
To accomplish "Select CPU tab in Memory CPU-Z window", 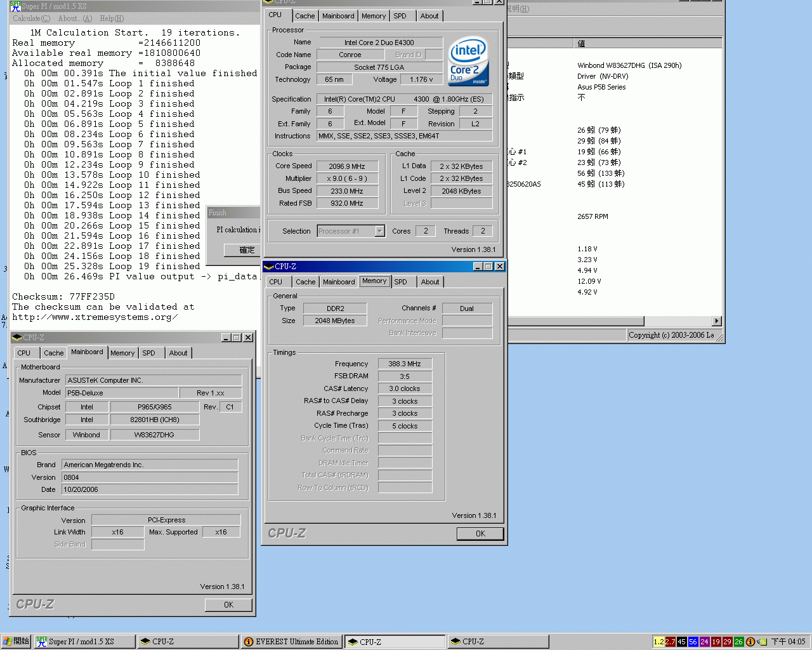I will point(276,282).
